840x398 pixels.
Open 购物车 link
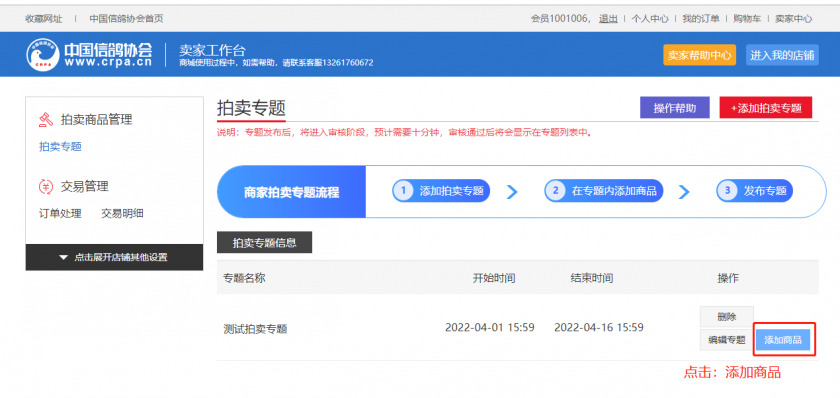click(747, 19)
